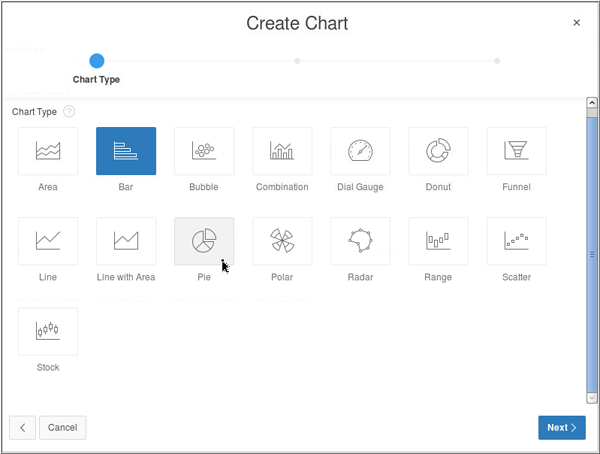This screenshot has width=600, height=454.
Task: Choose the Dial Gauge chart icon
Action: point(360,151)
